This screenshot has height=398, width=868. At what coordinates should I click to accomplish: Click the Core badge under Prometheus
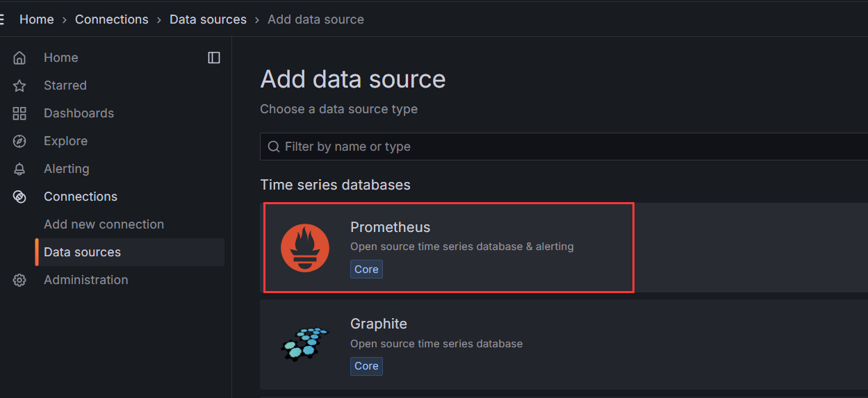tap(366, 270)
